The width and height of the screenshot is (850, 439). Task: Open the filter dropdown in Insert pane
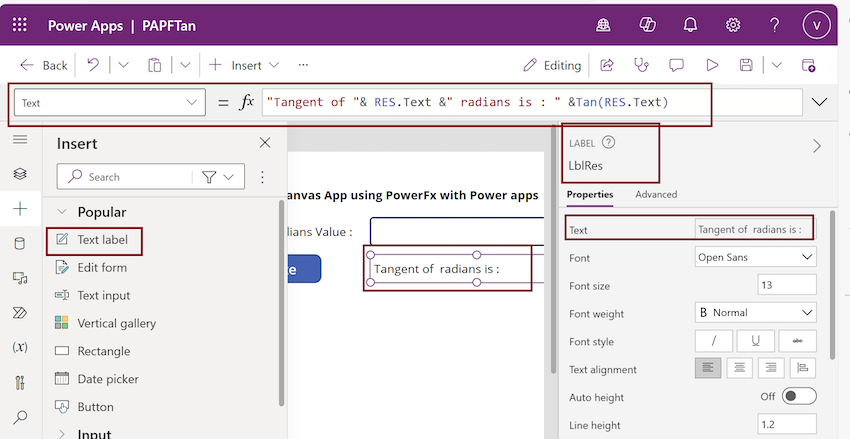(218, 177)
